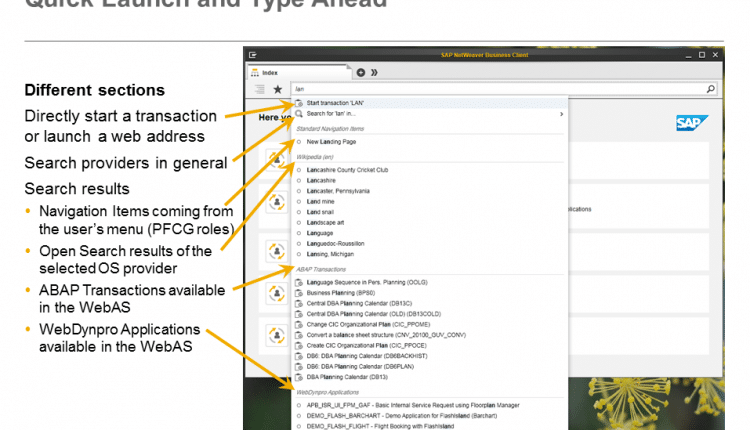The height and width of the screenshot is (430, 750).
Task: Expand the Search for 'lan' submenu arrow
Action: [562, 114]
